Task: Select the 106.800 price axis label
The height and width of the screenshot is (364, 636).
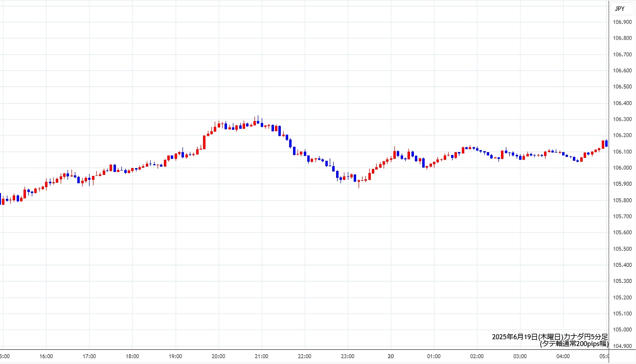Action: click(x=622, y=38)
